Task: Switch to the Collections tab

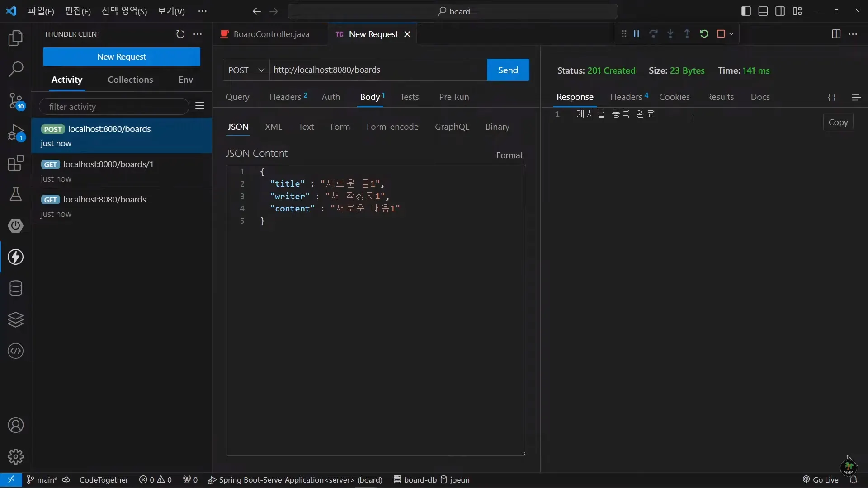Action: pyautogui.click(x=130, y=80)
